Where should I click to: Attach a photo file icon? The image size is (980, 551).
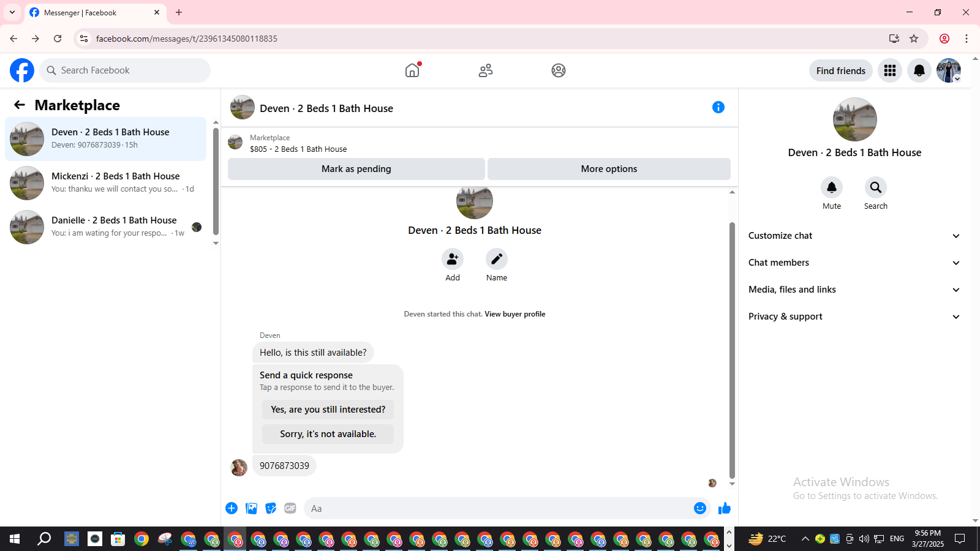click(x=251, y=508)
